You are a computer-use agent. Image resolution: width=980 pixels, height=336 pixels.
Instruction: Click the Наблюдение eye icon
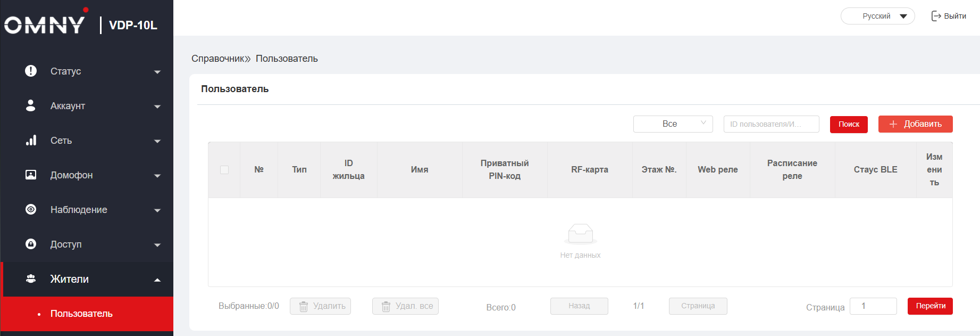[x=31, y=209]
